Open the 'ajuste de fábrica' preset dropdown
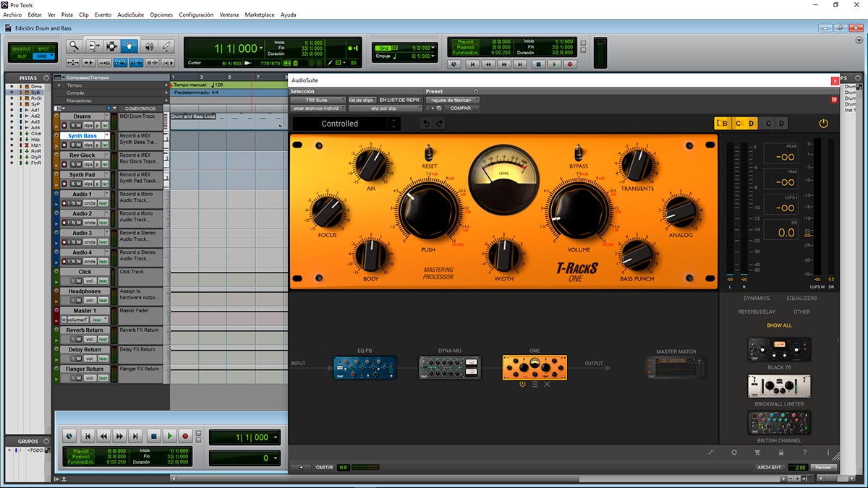 (452, 100)
